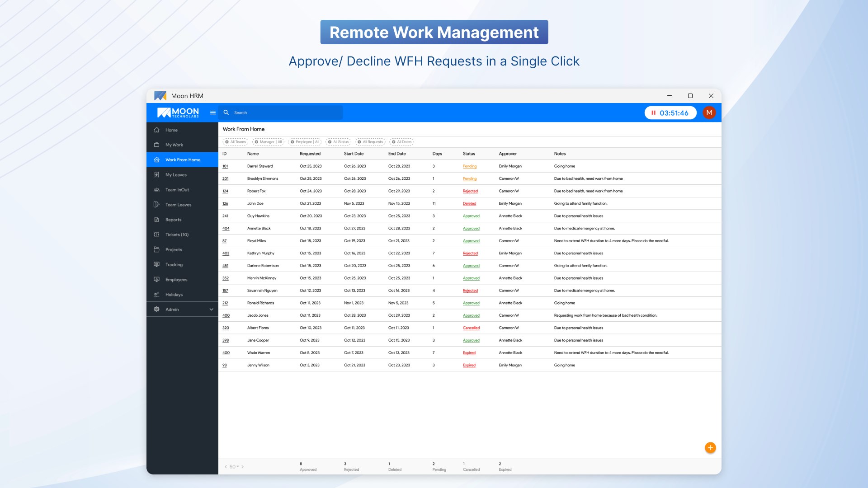Open the page size 50 dropdown
Image resolution: width=868 pixels, height=488 pixels.
point(234,467)
